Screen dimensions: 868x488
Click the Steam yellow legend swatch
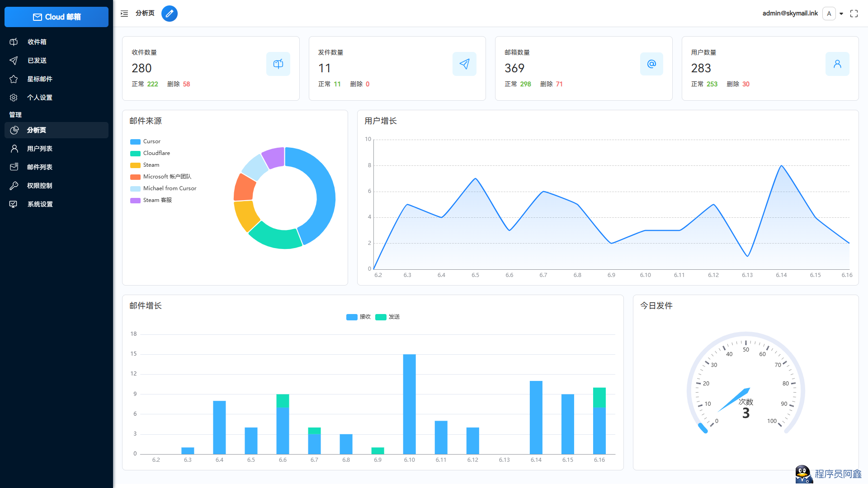(135, 165)
